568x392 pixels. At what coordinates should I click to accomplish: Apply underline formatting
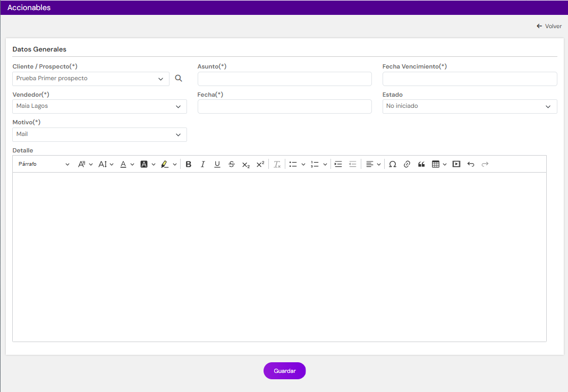pos(217,164)
